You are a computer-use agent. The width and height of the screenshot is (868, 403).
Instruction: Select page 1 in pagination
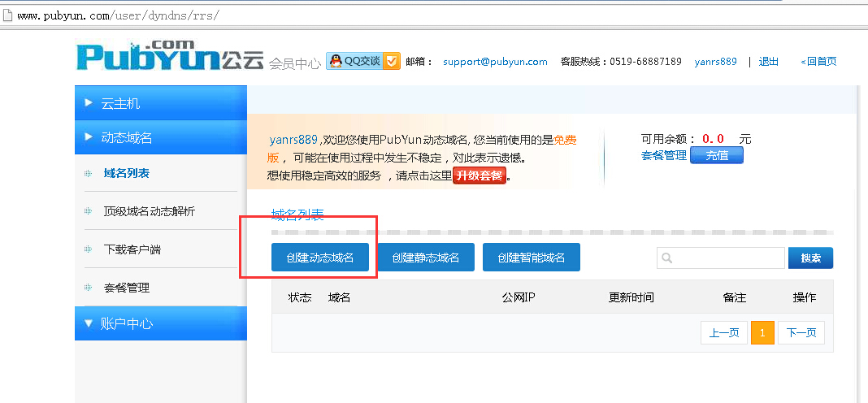pyautogui.click(x=762, y=332)
